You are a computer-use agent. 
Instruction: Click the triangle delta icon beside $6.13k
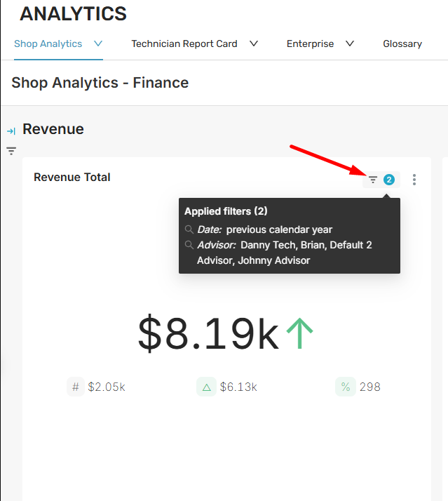[x=207, y=387]
